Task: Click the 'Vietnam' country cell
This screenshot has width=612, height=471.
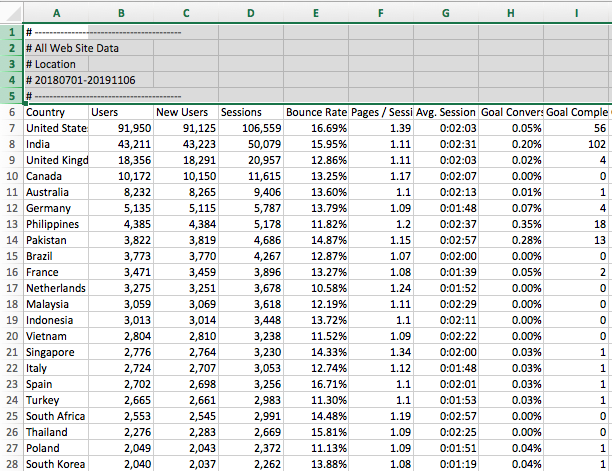Action: (56, 336)
